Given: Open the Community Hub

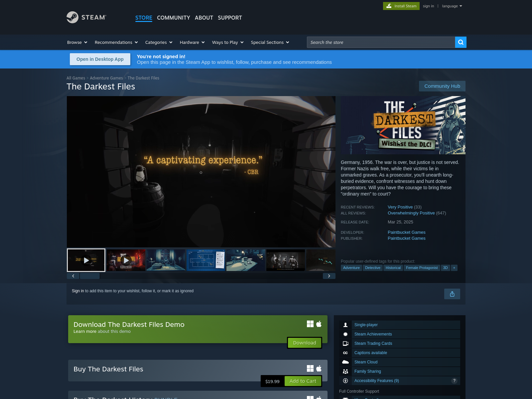Looking at the screenshot, I should point(442,86).
